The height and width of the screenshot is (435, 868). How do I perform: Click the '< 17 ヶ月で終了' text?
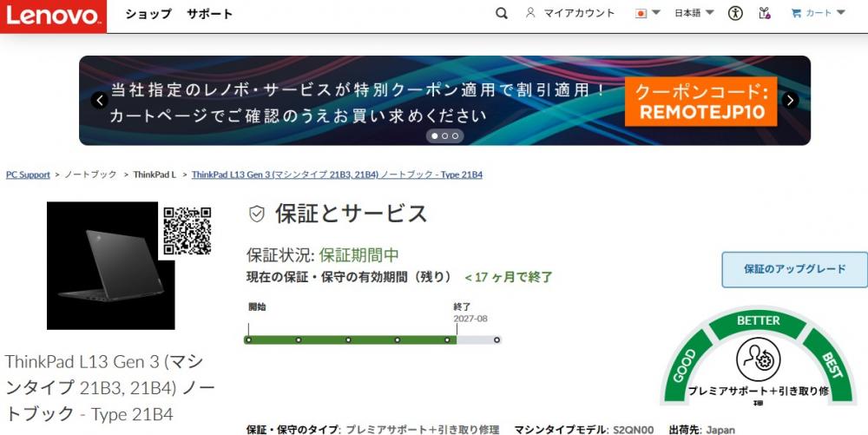[508, 277]
